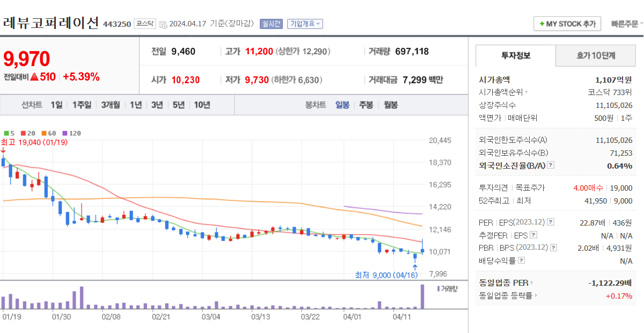Image resolution: width=644 pixels, height=333 pixels.
Task: Select the 10년 chart period
Action: (x=202, y=105)
